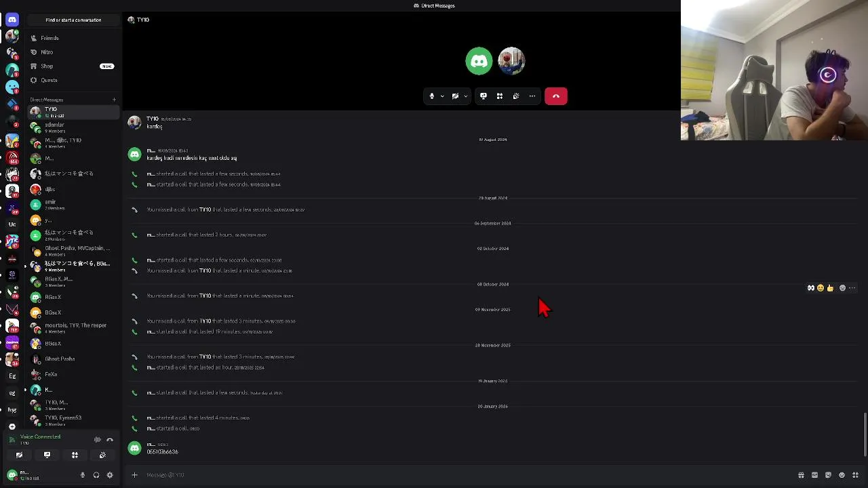Open the Ghost Pasha direct message

[73, 359]
